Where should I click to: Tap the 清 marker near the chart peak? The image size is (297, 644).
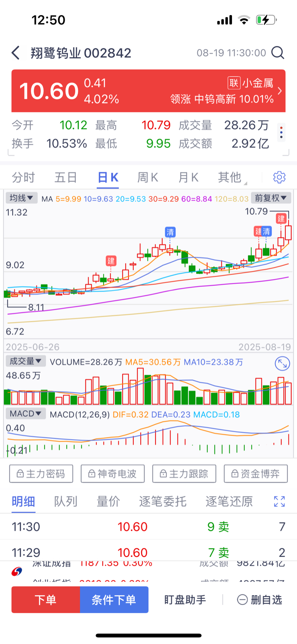coord(170,232)
